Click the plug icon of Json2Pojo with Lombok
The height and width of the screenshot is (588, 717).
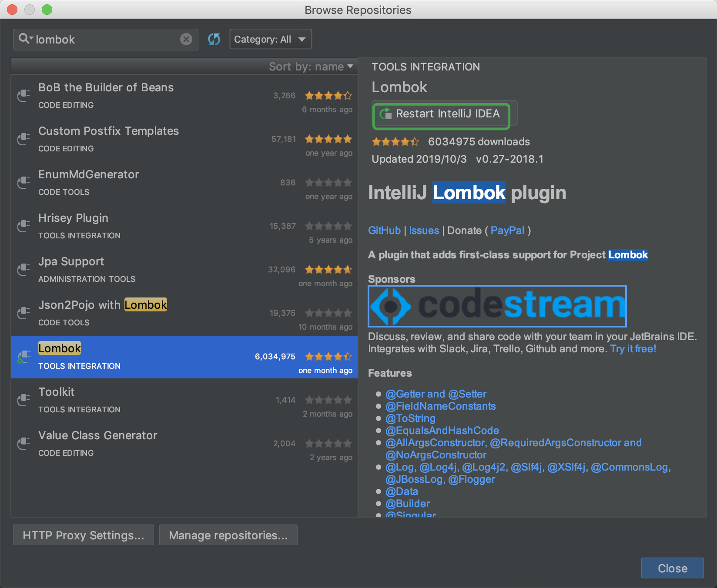(x=23, y=313)
